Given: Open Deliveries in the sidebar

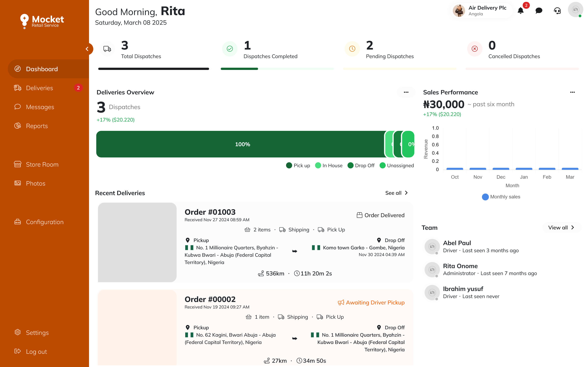Looking at the screenshot, I should point(39,88).
